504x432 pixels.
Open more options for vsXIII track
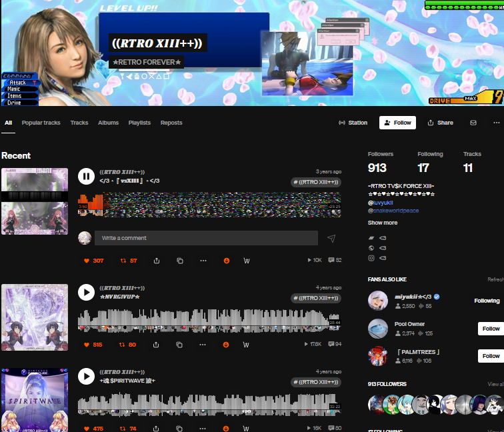pos(203,261)
